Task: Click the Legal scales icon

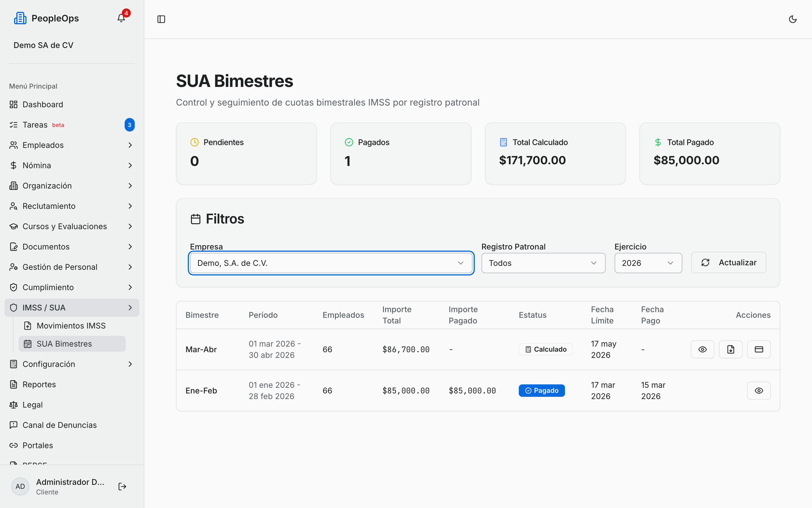Action: (x=14, y=405)
